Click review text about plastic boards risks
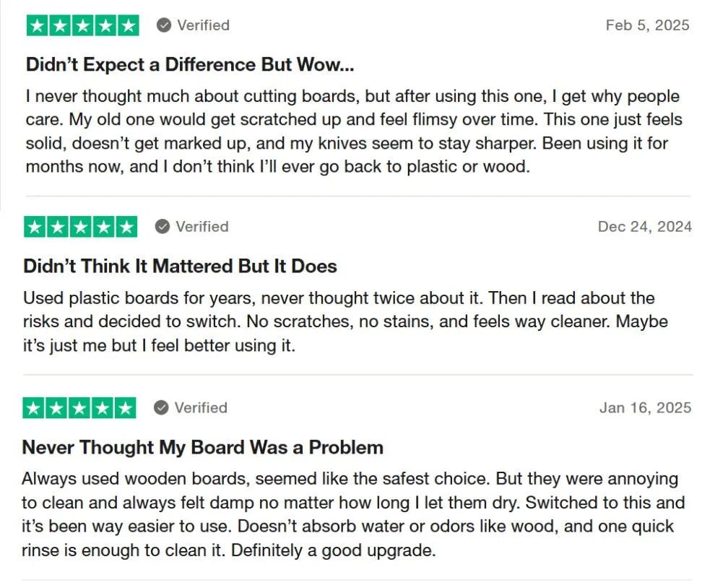 click(346, 321)
